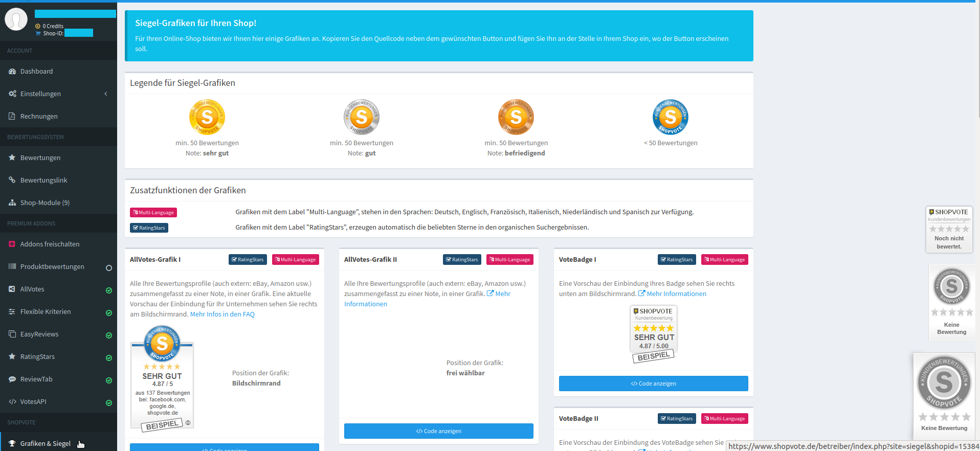Toggle the AllVotes green check indicator
980x451 pixels.
[108, 290]
